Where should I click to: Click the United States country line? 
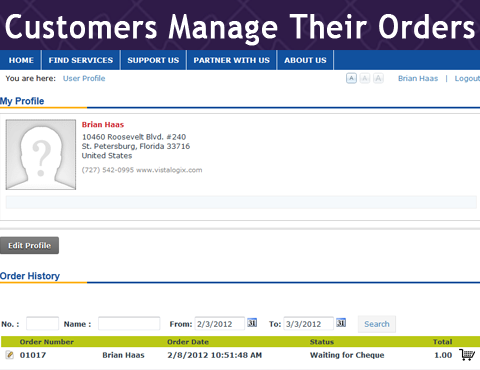click(107, 156)
